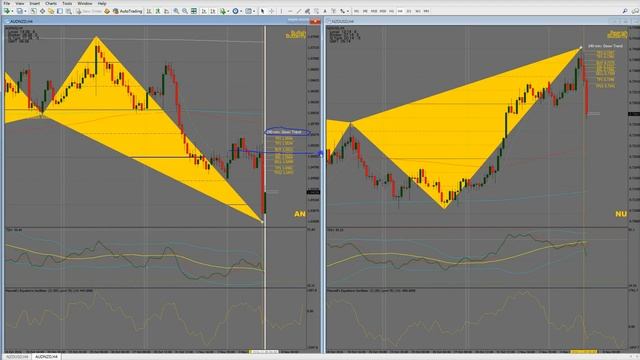640x360 pixels.
Task: Zoom out on the chart
Action: [x=185, y=11]
